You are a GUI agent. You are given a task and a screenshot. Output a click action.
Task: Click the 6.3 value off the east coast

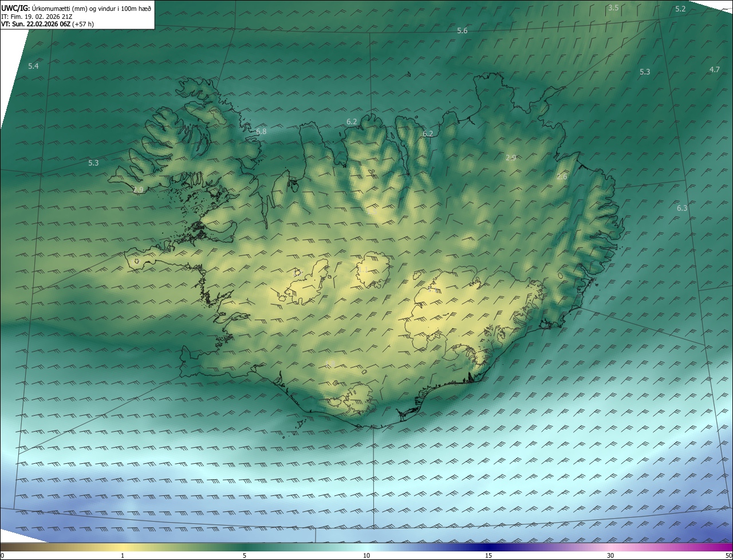pos(681,208)
